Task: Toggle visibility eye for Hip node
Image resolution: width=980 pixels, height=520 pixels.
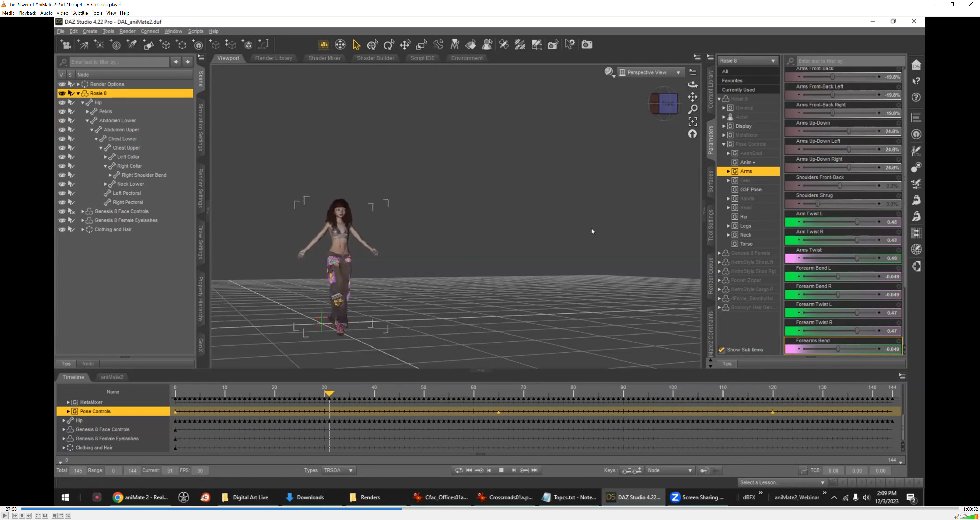Action: pyautogui.click(x=62, y=102)
